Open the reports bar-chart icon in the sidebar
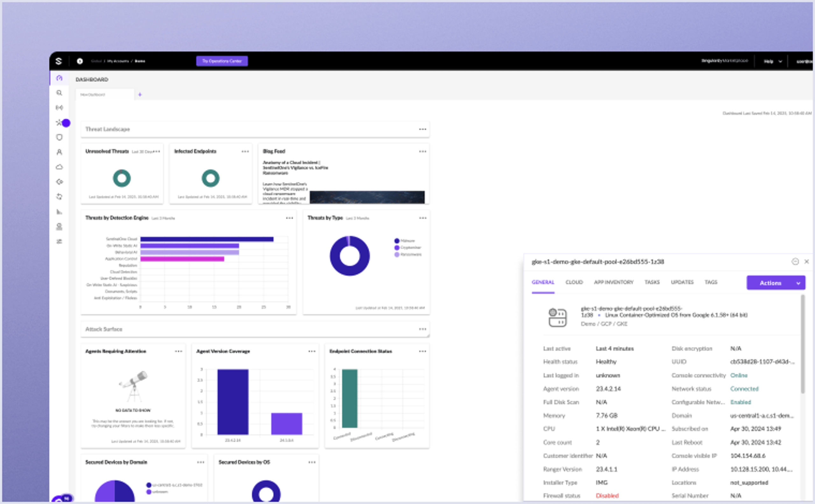This screenshot has height=504, width=815. 59,212
